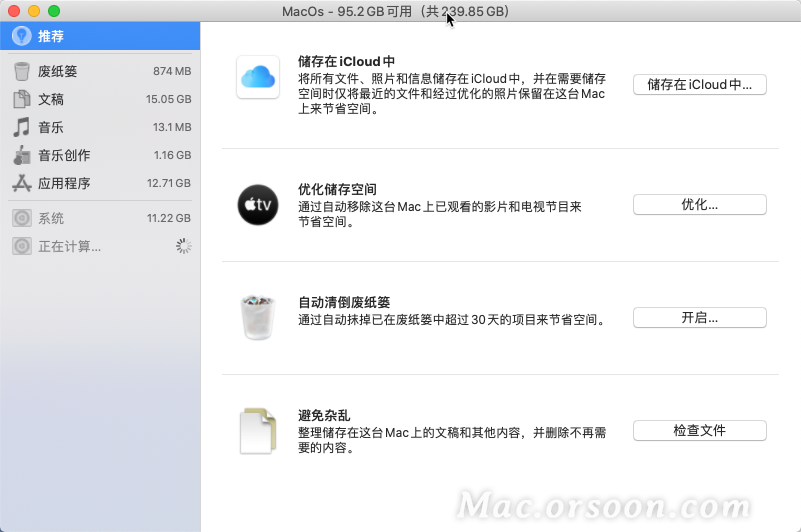Select 文稿 category in sidebar
The width and height of the screenshot is (801, 532).
coord(100,99)
